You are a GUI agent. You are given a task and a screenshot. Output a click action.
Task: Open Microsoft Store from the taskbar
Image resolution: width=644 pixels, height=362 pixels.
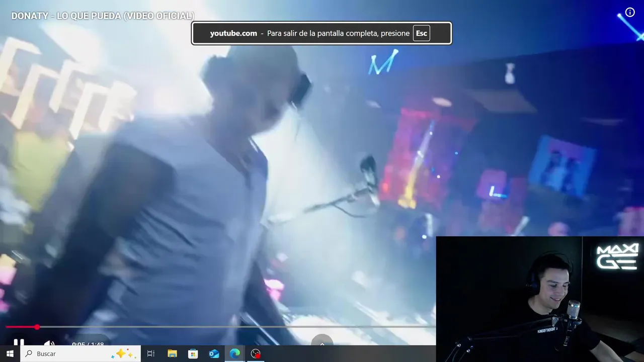click(193, 353)
